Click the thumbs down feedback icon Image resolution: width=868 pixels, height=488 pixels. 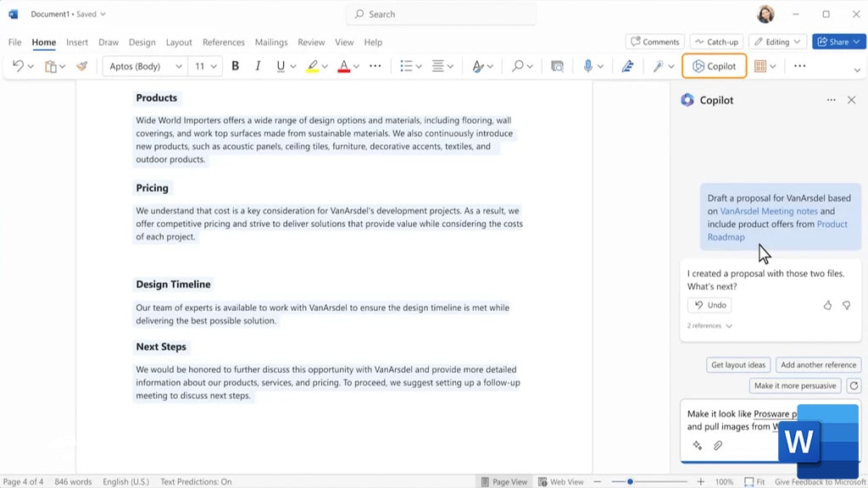click(x=847, y=305)
